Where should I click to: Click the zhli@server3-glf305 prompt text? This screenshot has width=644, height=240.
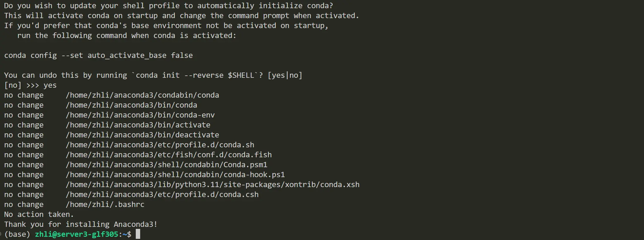pos(77,234)
